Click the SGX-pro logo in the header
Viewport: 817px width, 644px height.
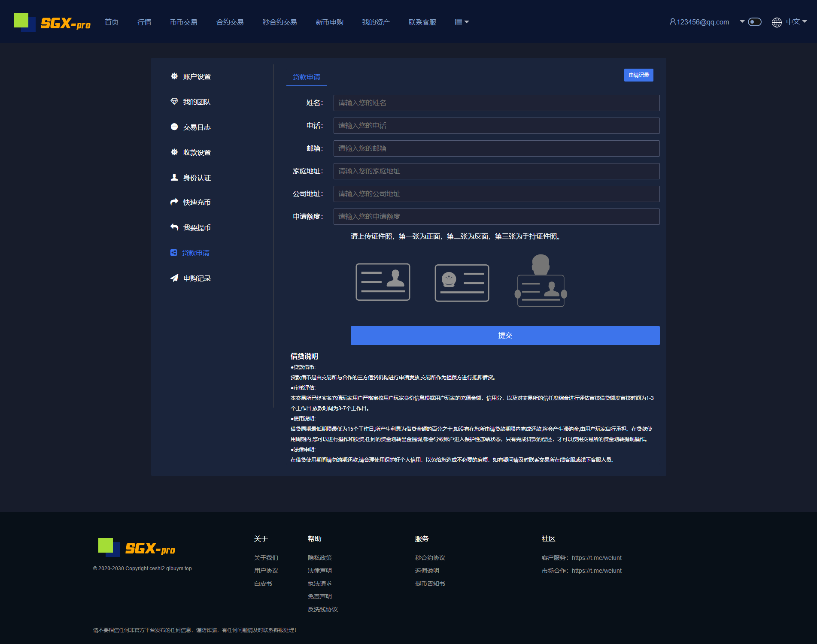click(52, 22)
